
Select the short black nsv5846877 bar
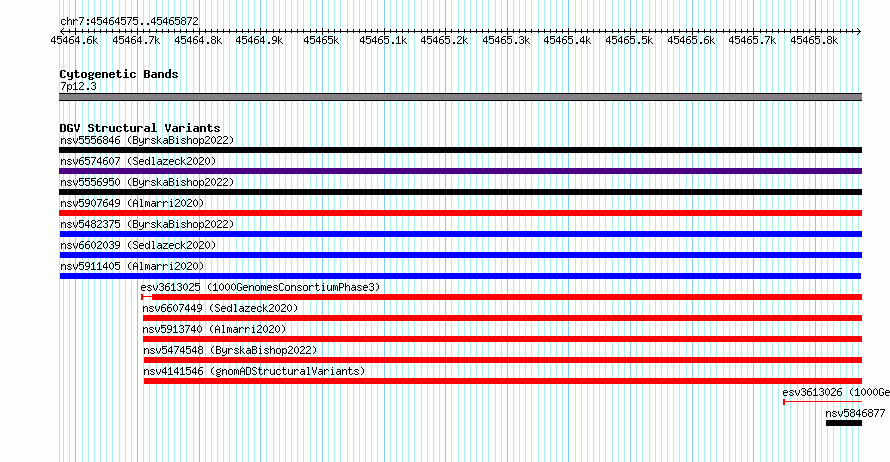pyautogui.click(x=844, y=423)
